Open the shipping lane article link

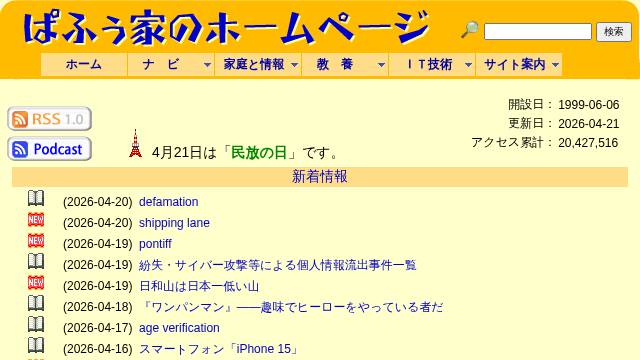(174, 223)
